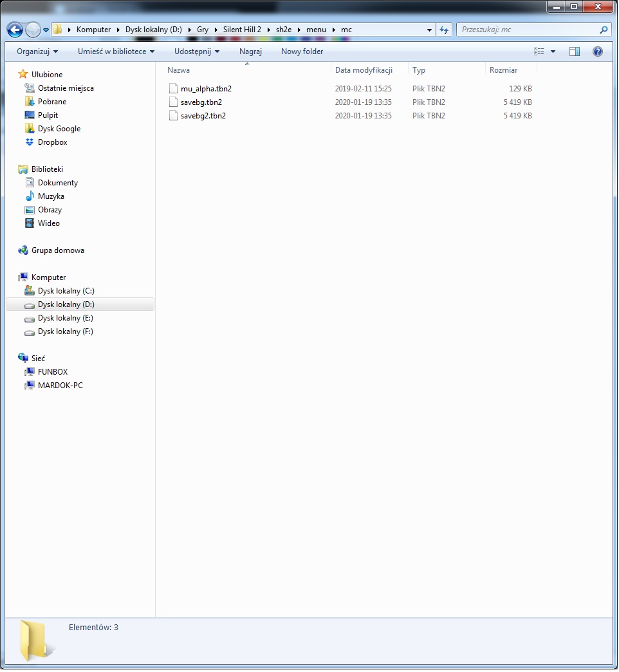Viewport: 619px width, 672px height.
Task: Minimize the Explorer window
Action: [x=557, y=6]
